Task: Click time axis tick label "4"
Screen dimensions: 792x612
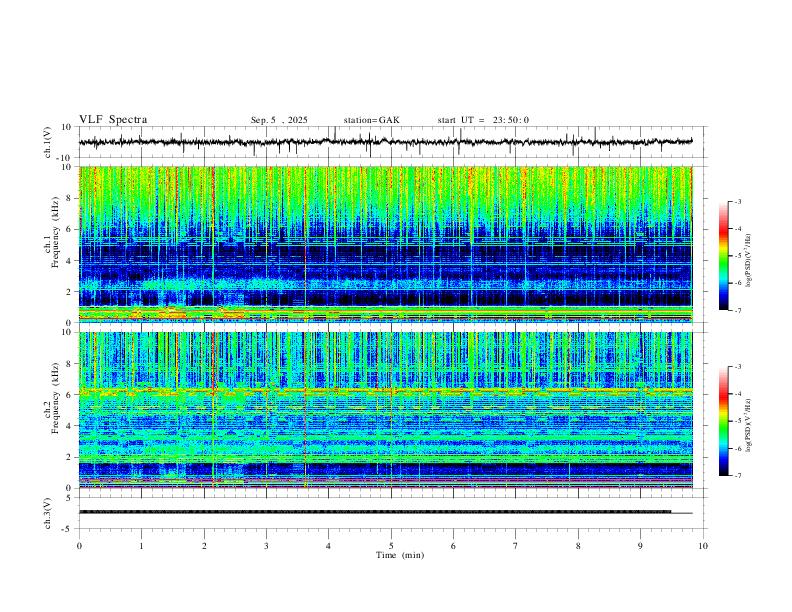Action: pyautogui.click(x=328, y=546)
